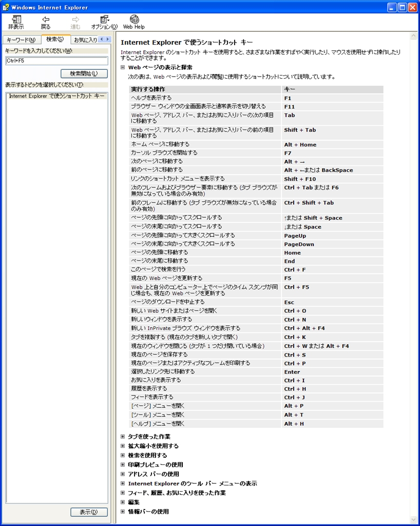Click the scrollbar down arrow in content pane
Screen dimensions: 420x526
tap(413, 519)
